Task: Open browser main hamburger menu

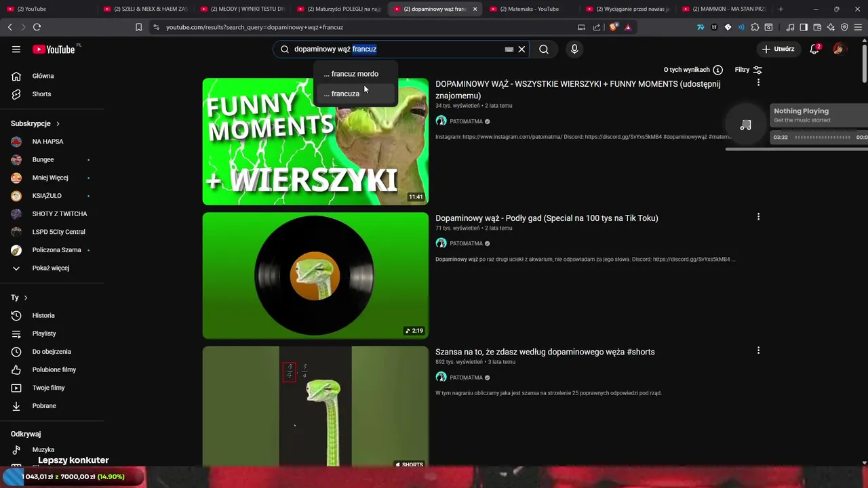Action: point(859,27)
